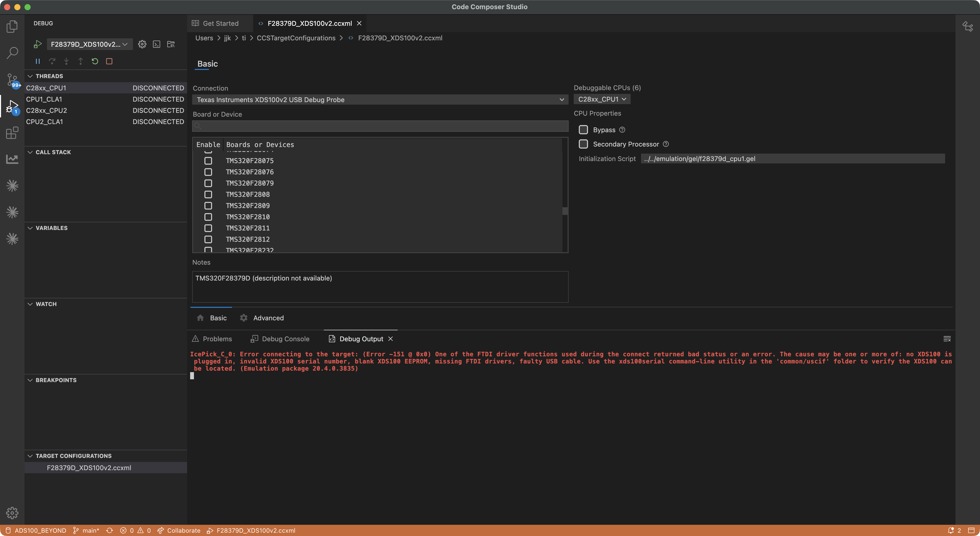Click the Step Over debug control
Screen dimensions: 980x536
[x=52, y=61]
